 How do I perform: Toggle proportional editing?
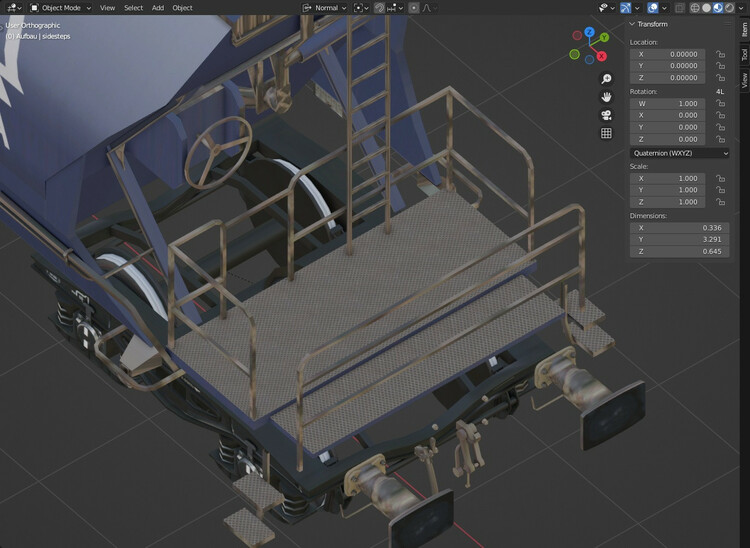pyautogui.click(x=414, y=8)
